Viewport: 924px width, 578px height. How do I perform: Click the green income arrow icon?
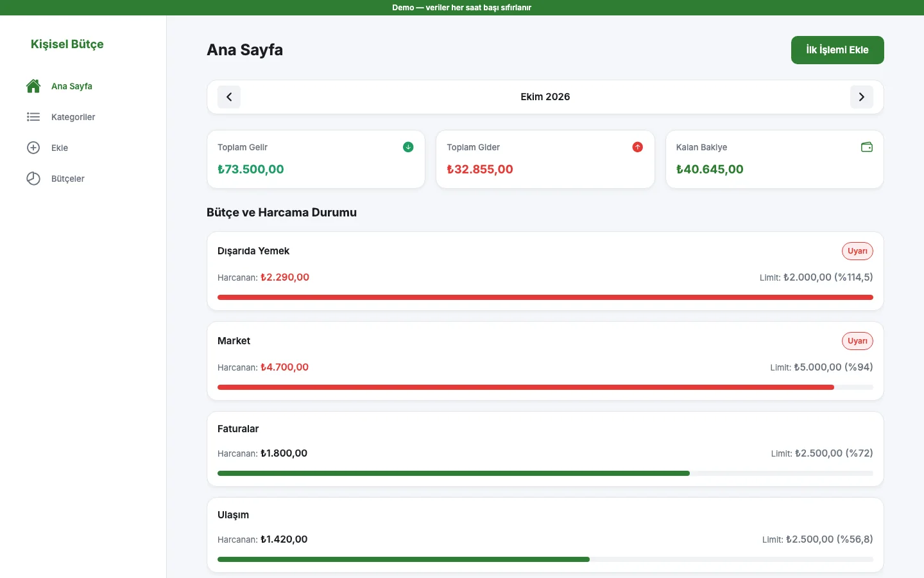point(408,147)
